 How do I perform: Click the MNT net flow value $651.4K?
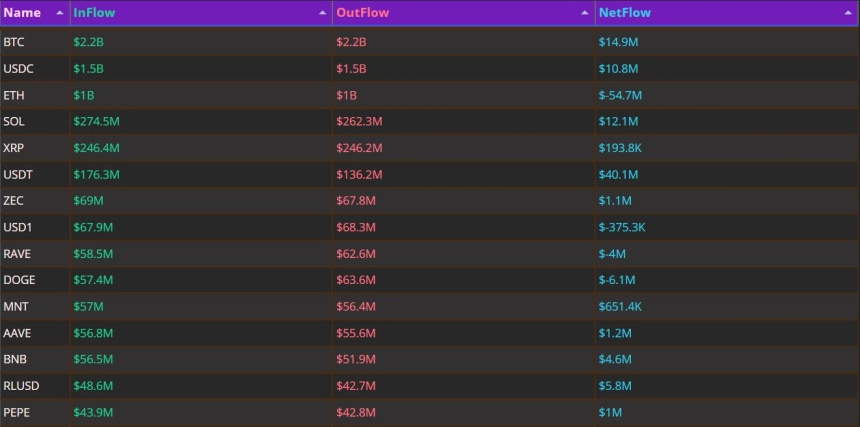click(621, 306)
